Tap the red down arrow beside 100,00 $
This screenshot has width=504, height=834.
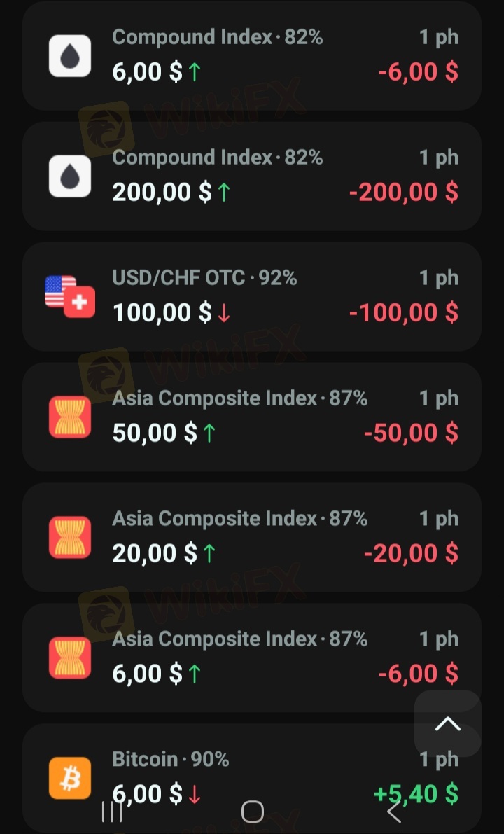pyautogui.click(x=224, y=313)
